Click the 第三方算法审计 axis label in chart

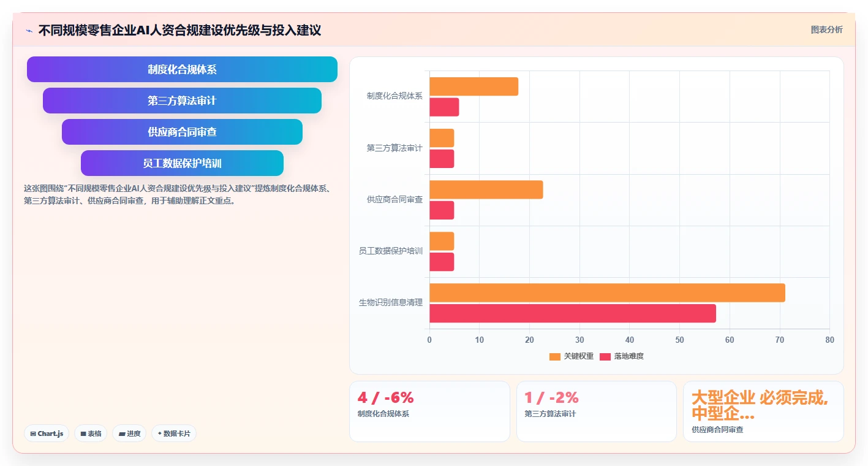coord(394,148)
